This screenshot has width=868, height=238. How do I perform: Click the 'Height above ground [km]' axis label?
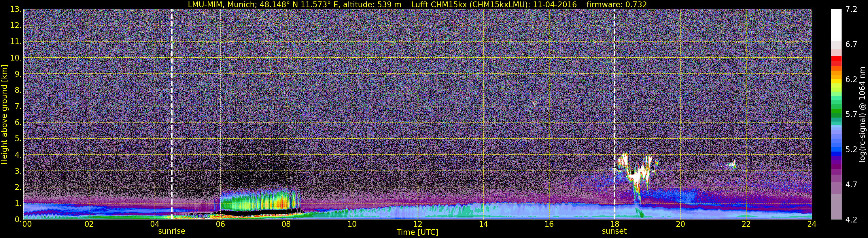[x=4, y=114]
